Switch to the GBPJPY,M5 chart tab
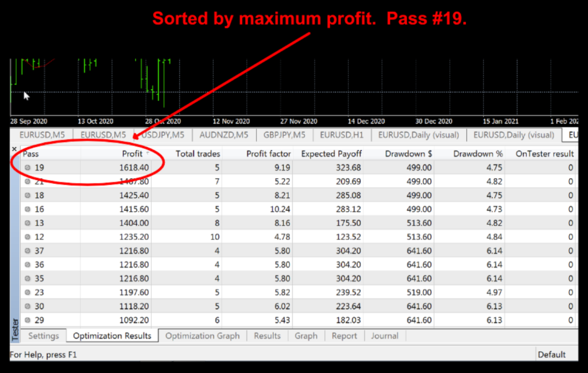 click(284, 135)
